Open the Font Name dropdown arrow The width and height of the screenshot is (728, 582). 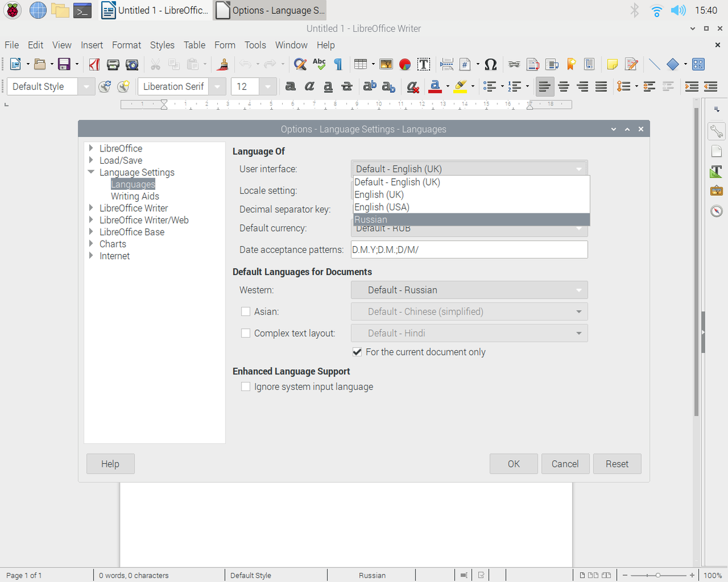[x=217, y=87]
